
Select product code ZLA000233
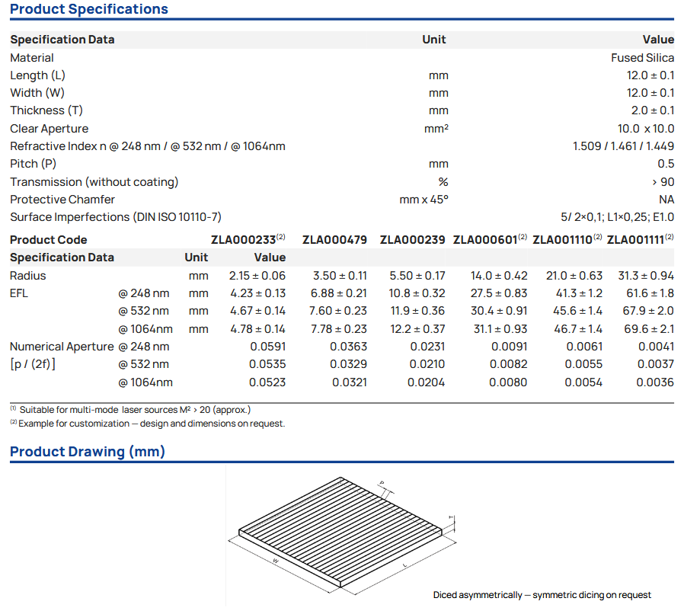(244, 240)
